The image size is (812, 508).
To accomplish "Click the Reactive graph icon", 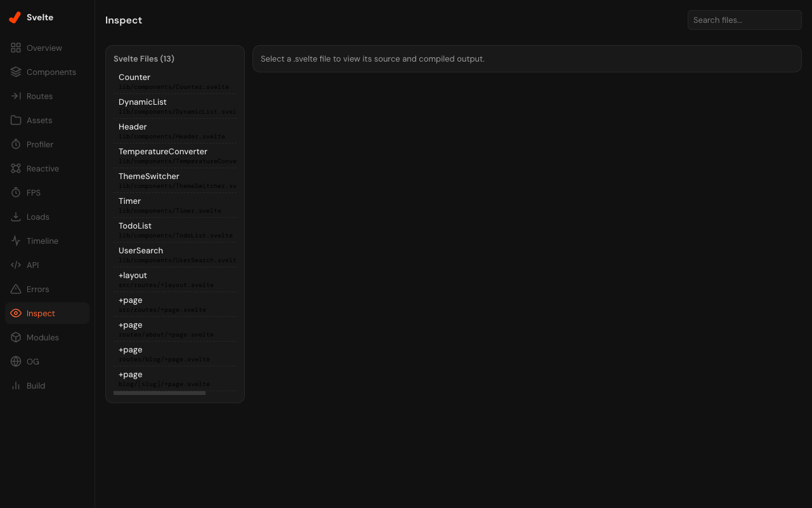I will (x=16, y=168).
